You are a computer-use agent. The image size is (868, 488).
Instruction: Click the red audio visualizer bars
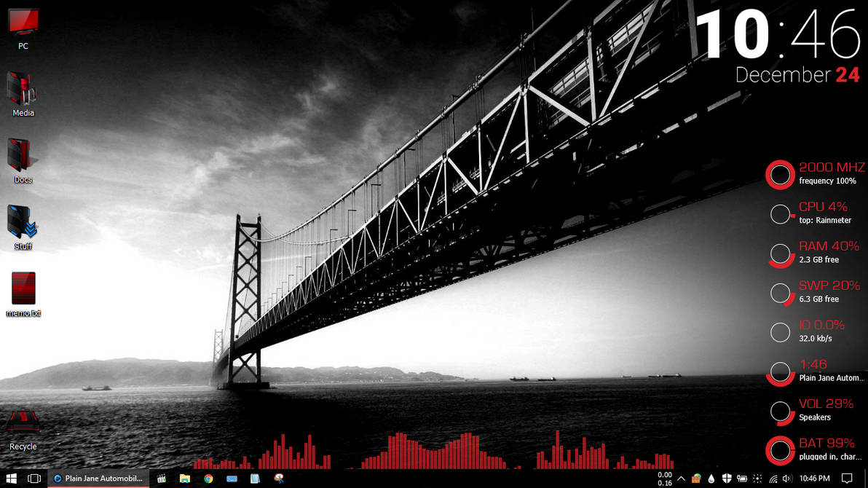pos(434,450)
